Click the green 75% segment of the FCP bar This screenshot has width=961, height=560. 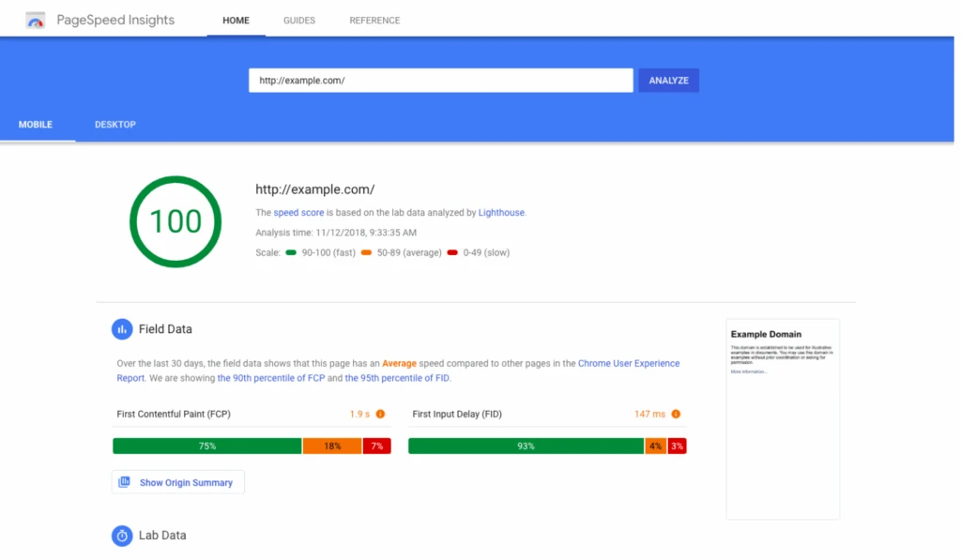pos(206,446)
